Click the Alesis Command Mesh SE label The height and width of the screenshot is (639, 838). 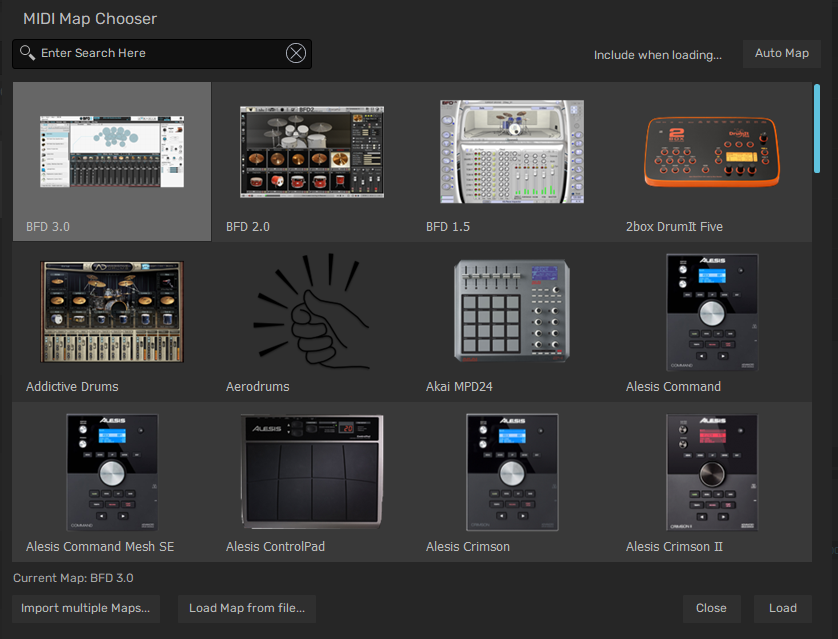tap(100, 547)
